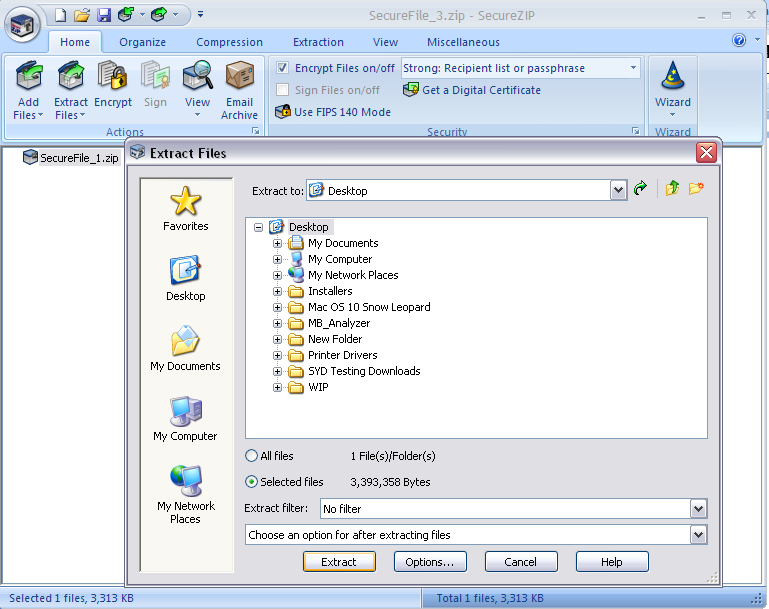Open the Customize Quick Access Toolbar arrow
This screenshot has width=769, height=609.
tap(200, 15)
